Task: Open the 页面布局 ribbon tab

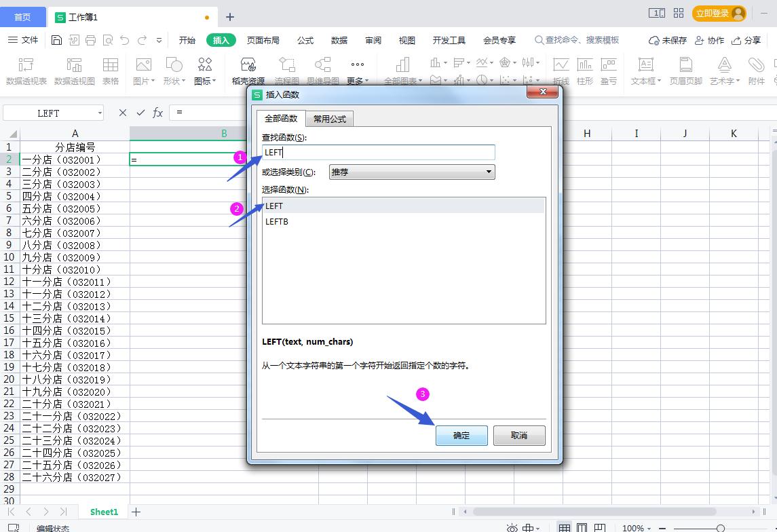Action: (263, 40)
